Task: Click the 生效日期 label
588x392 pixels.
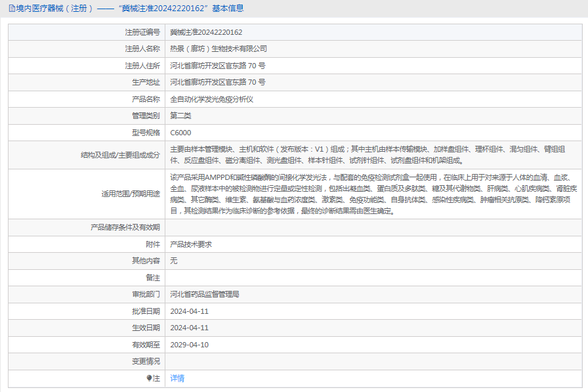Action: (146, 328)
